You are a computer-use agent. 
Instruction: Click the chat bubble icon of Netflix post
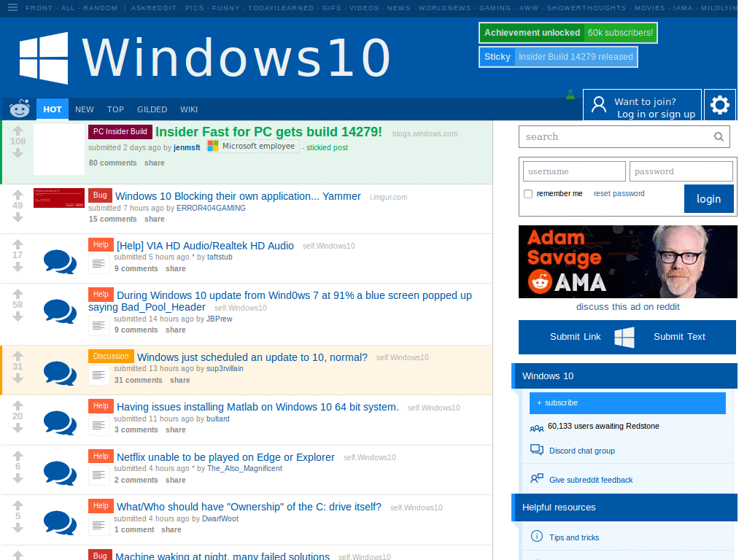coord(60,472)
